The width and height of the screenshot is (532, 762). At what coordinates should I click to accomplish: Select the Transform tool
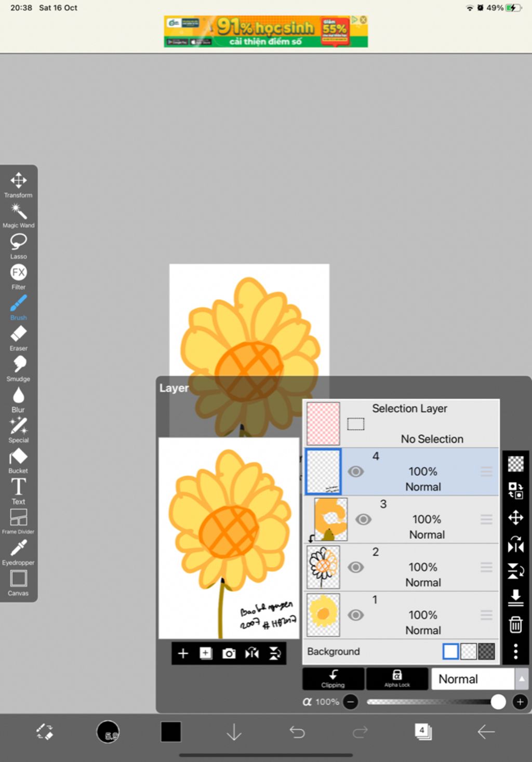tap(18, 185)
